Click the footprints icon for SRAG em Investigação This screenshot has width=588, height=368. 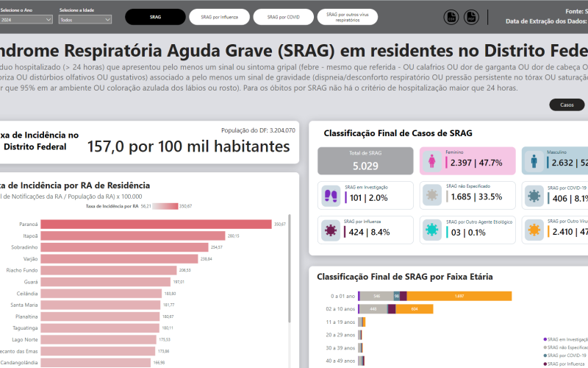(331, 196)
